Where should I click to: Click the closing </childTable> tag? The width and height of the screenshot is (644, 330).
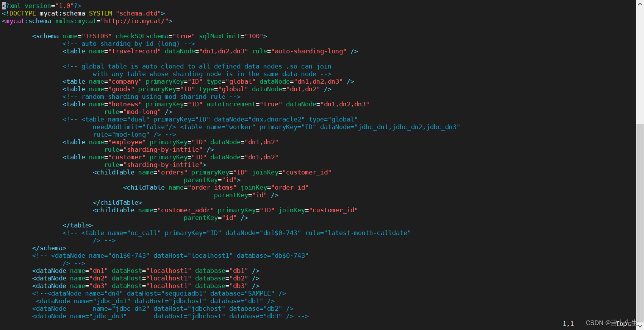pyautogui.click(x=117, y=202)
